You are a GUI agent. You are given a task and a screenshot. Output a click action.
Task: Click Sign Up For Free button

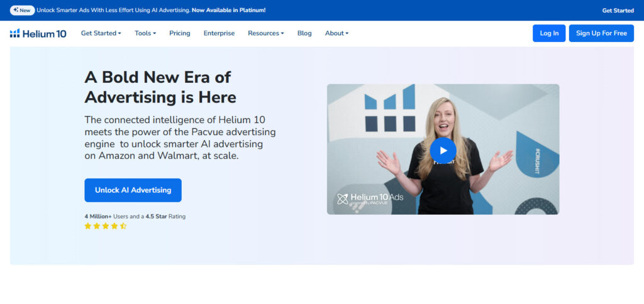click(601, 33)
